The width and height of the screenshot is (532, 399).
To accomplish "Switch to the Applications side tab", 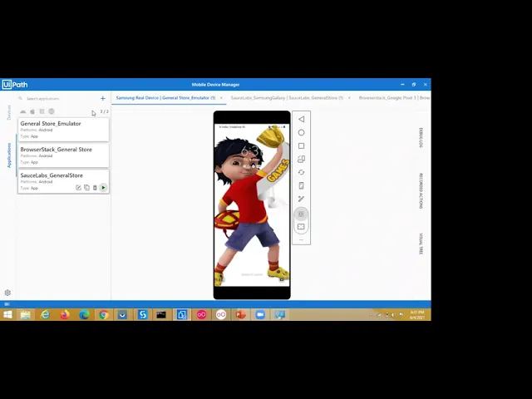I will (9, 155).
